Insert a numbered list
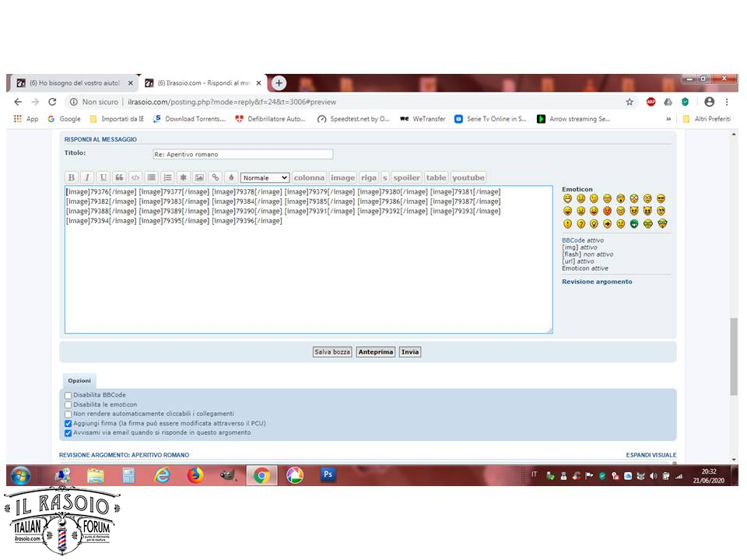 point(168,177)
